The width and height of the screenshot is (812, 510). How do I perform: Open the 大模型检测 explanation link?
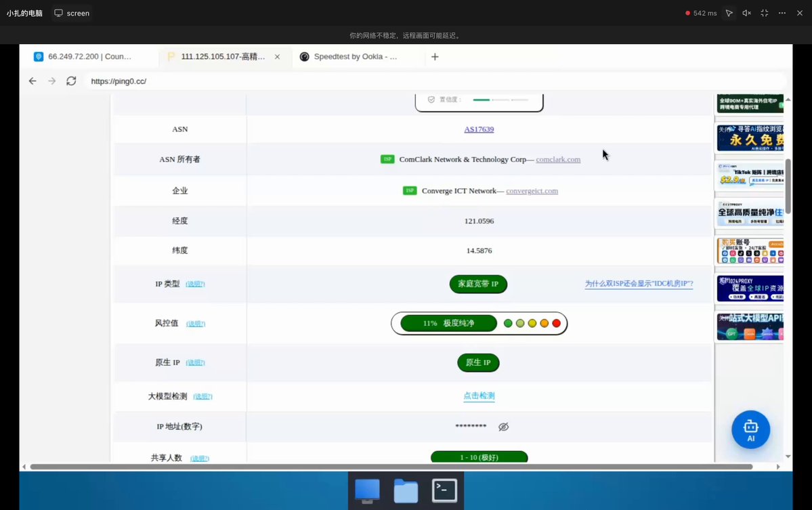tap(203, 396)
